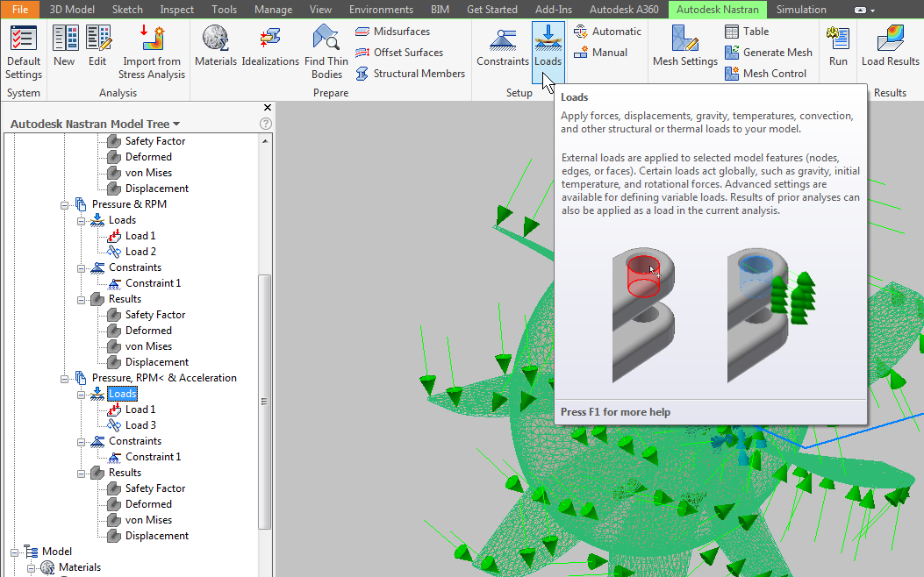
Task: Click the Structural Members command
Action: (410, 74)
